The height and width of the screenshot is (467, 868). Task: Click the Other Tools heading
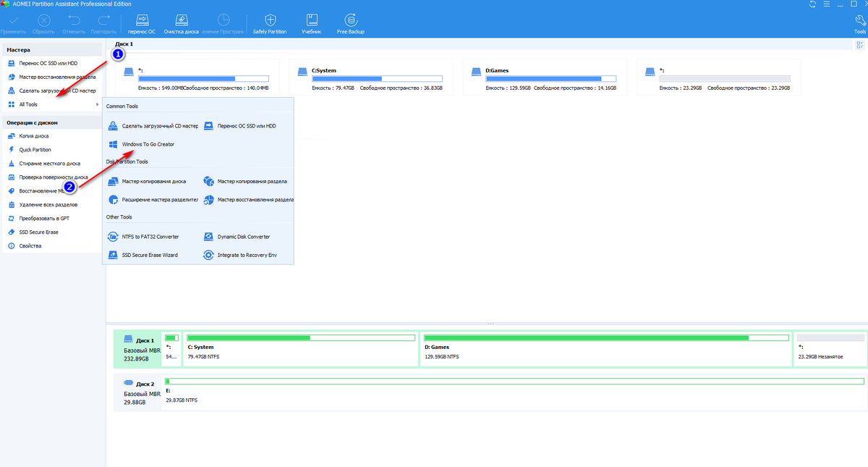[x=119, y=217]
